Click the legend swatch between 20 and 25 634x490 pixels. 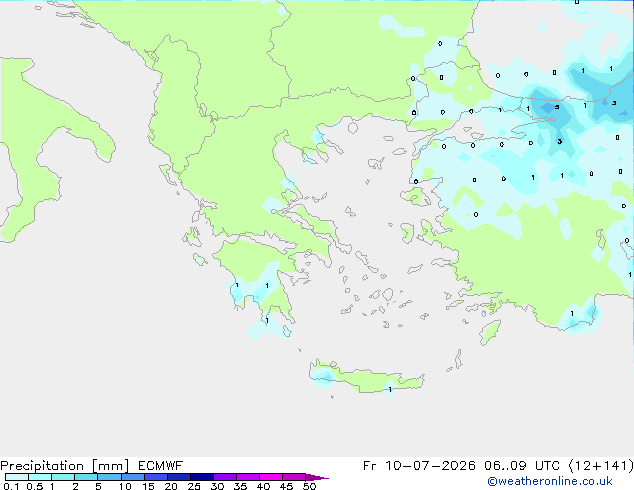pyautogui.click(x=179, y=477)
